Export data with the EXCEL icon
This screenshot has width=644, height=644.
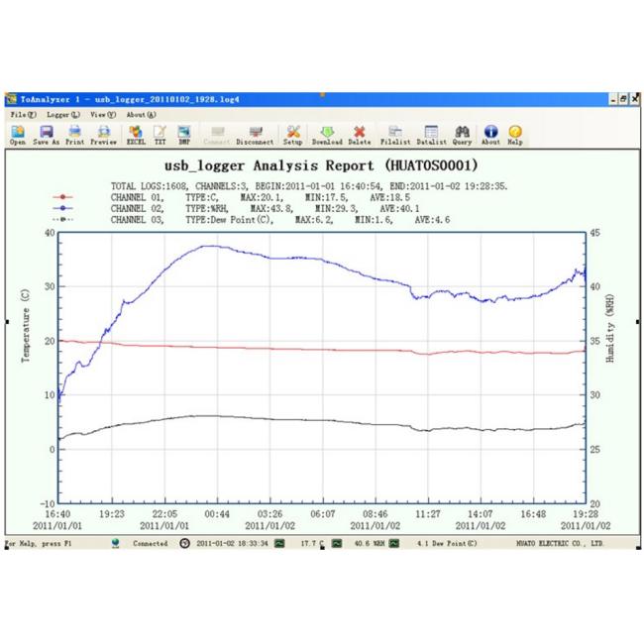click(x=136, y=133)
